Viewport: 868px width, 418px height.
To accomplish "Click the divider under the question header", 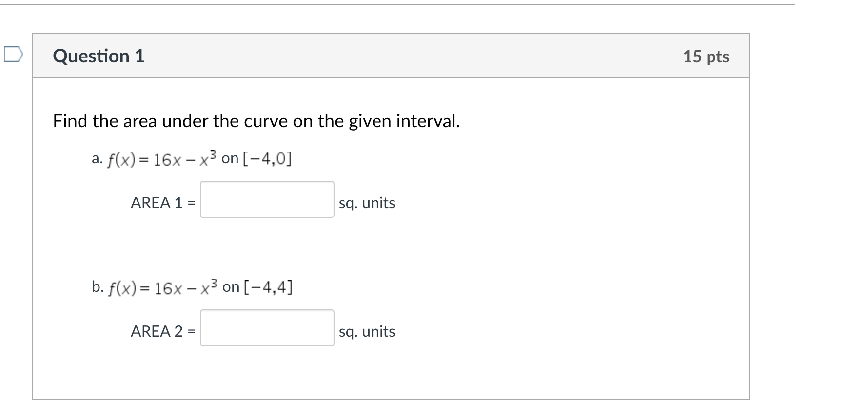I will click(x=390, y=76).
